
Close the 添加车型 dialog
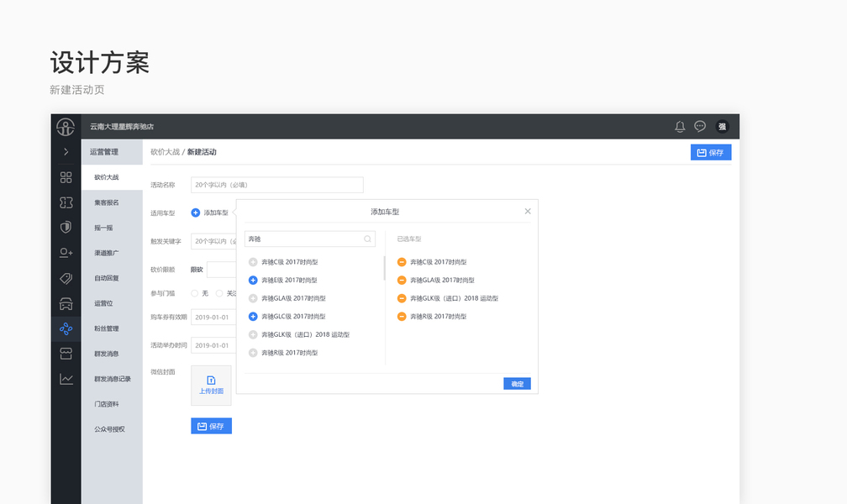(528, 211)
